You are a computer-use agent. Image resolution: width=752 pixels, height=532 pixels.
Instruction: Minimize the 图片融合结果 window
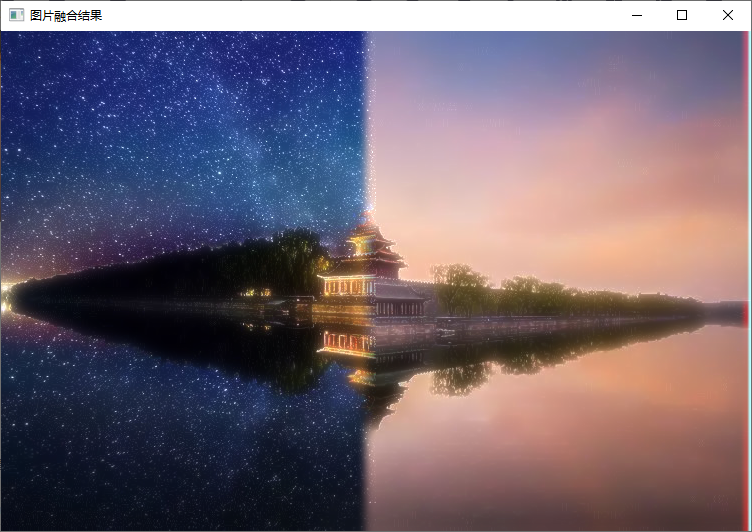click(x=636, y=15)
